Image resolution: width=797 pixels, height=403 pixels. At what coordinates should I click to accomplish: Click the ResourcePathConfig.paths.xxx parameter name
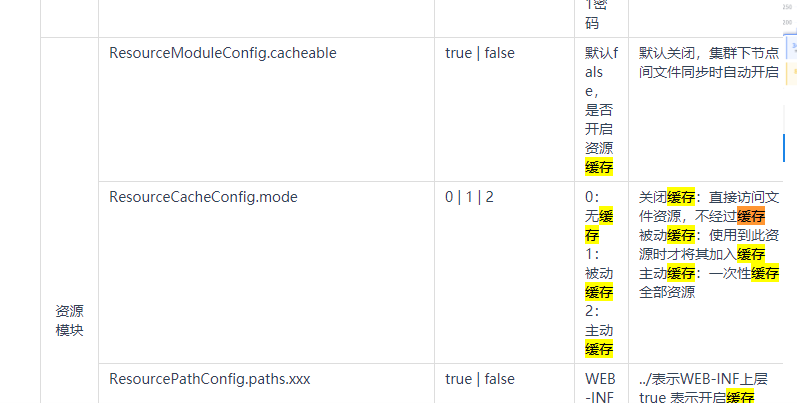[209, 379]
